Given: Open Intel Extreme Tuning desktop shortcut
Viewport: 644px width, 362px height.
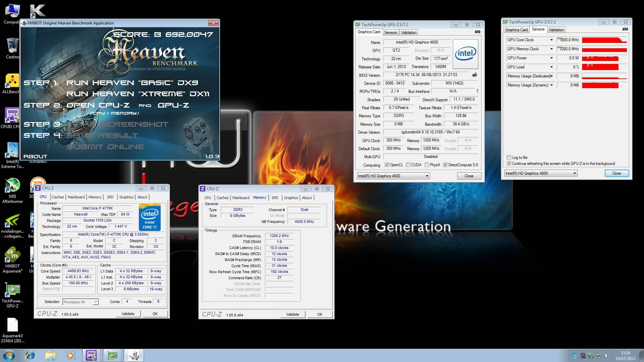Looking at the screenshot, I should pos(12,155).
